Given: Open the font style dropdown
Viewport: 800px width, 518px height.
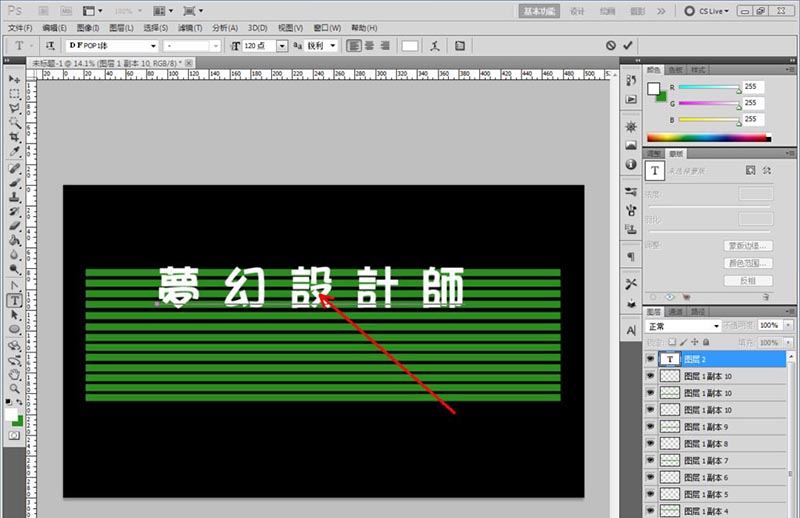Looking at the screenshot, I should point(216,46).
